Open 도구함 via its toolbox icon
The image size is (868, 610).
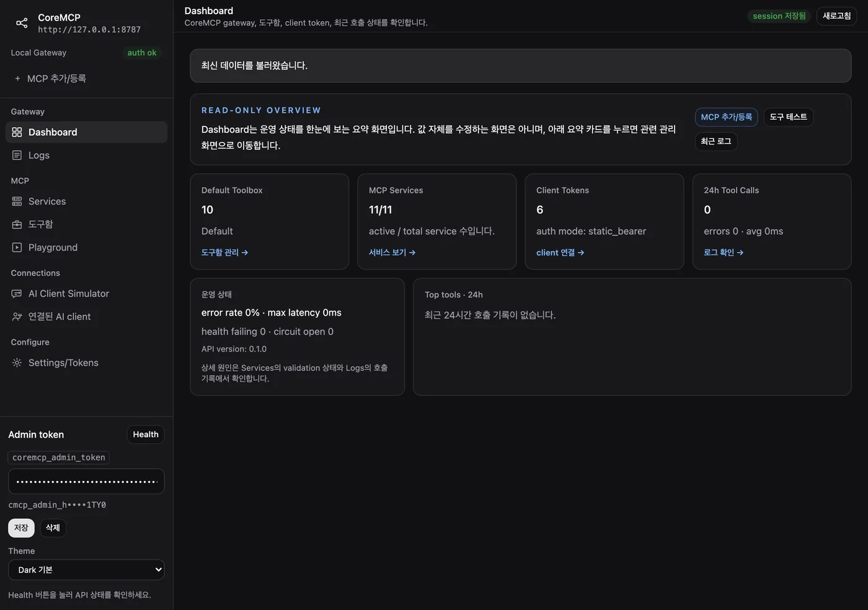click(17, 224)
